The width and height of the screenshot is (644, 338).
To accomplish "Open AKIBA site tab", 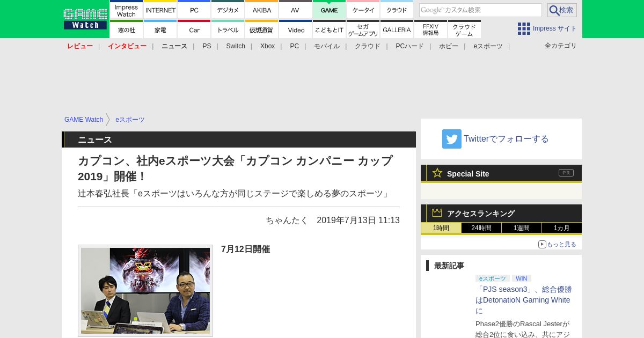I will 261,10.
